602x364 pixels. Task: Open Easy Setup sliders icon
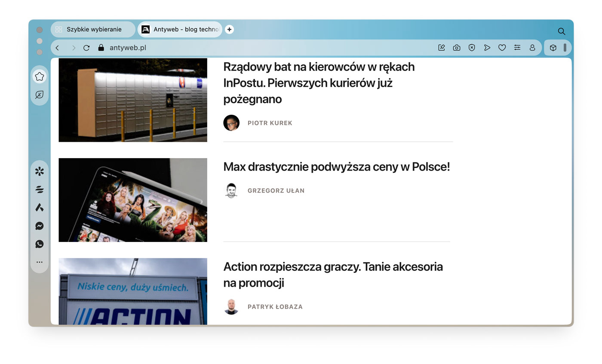click(517, 48)
